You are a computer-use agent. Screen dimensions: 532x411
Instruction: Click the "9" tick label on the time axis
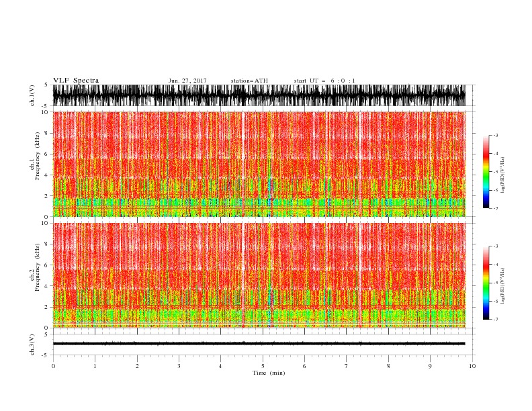click(430, 366)
